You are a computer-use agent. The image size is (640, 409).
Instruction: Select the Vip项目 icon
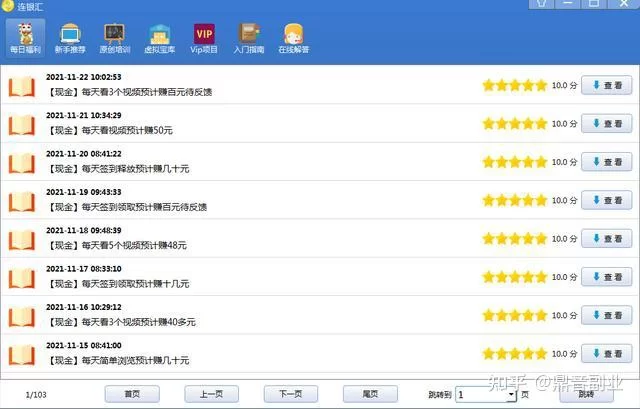(x=204, y=36)
